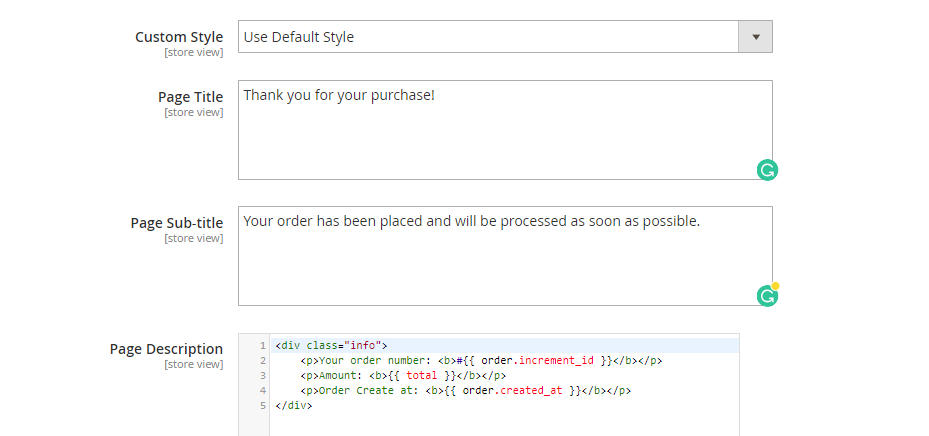Focus the Page Sub-title text area
Viewport: 929px width, 436px height.
tap(505, 256)
